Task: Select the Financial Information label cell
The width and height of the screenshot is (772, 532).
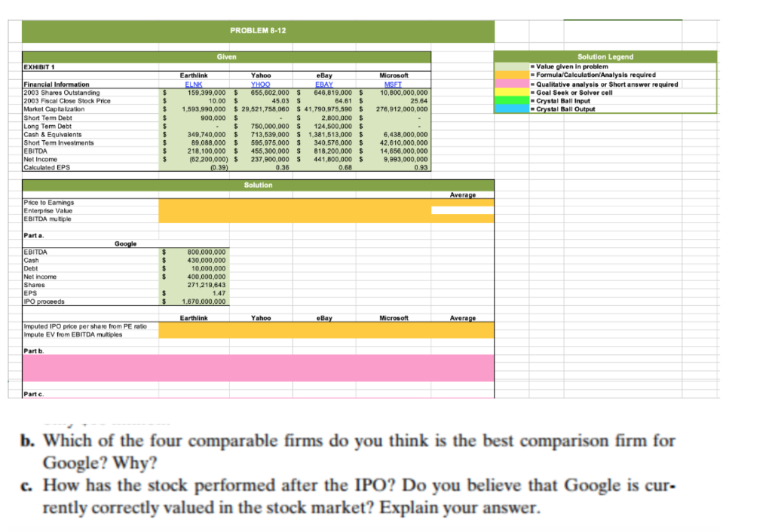Action: tap(57, 84)
